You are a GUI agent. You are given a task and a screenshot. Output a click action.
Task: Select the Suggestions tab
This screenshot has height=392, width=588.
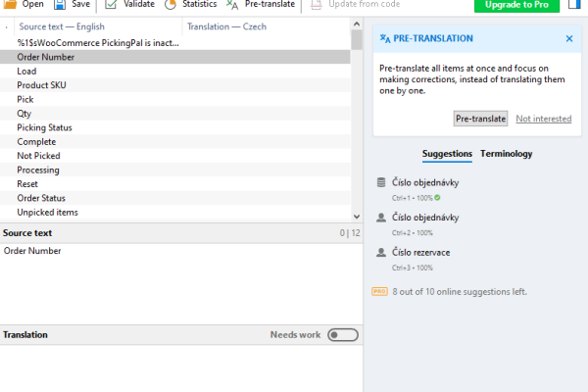click(x=447, y=154)
